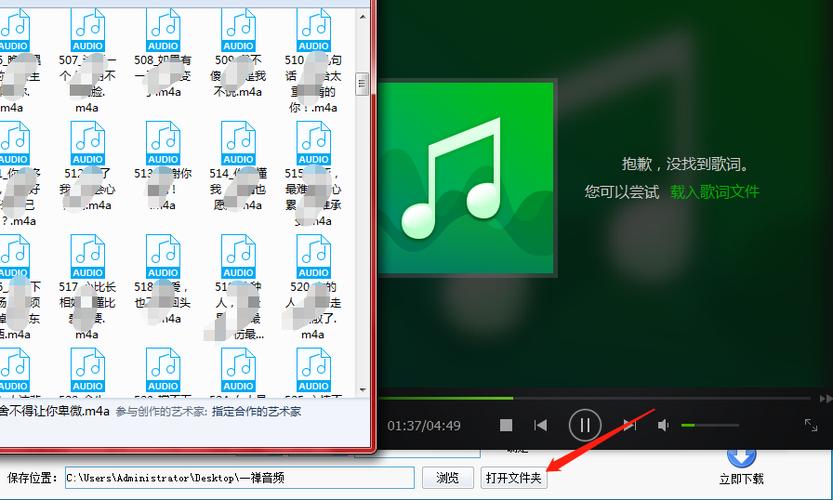Pause the playing song
The height and width of the screenshot is (500, 833).
point(585,425)
